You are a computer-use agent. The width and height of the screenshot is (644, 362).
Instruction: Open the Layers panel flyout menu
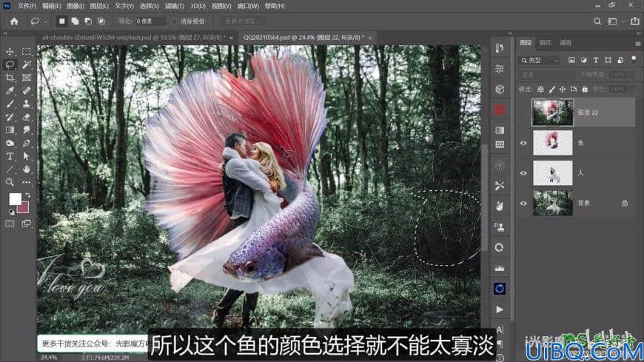tap(637, 43)
